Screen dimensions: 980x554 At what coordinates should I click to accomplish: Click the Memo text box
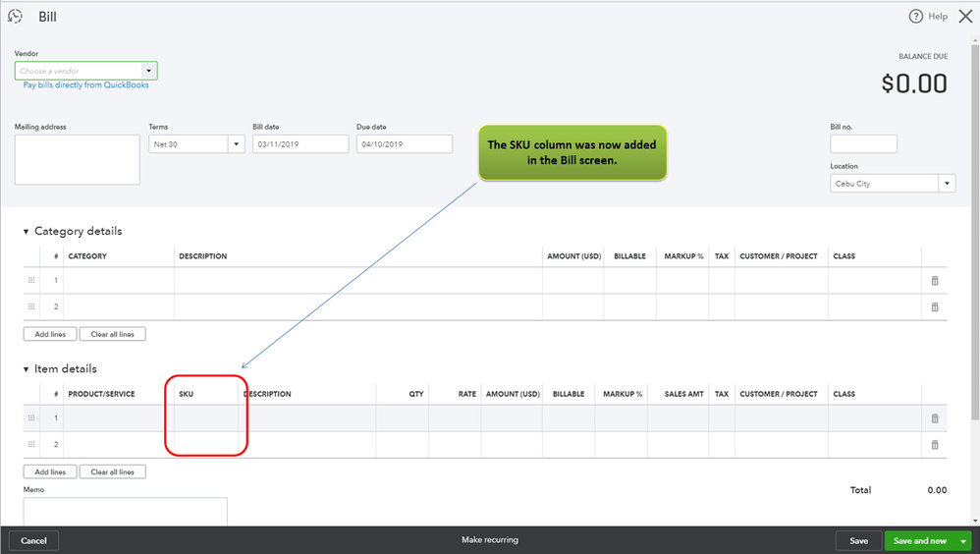tap(126, 512)
